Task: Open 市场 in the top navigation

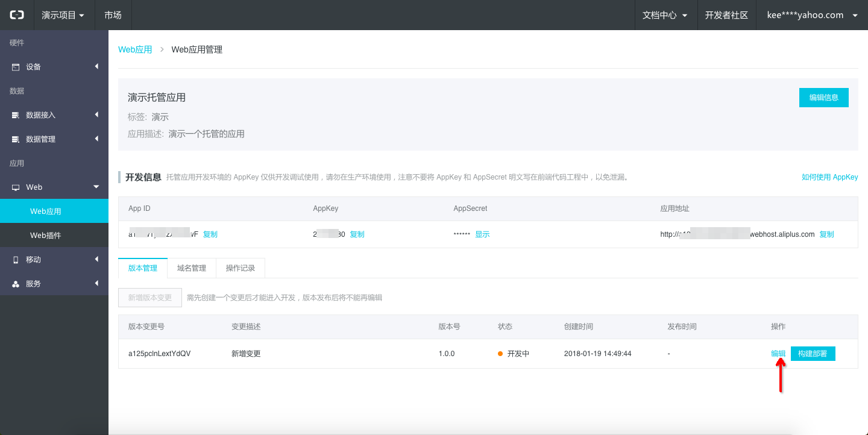Action: [113, 15]
